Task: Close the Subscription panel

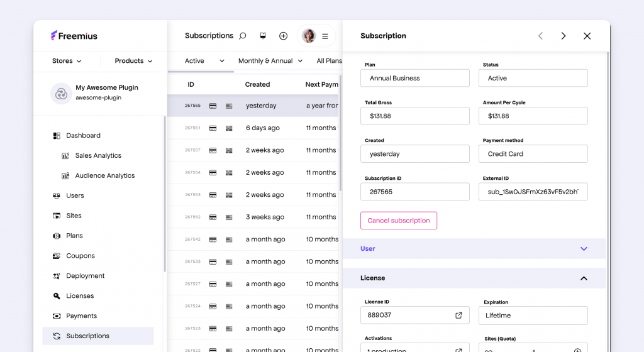Action: tap(587, 36)
